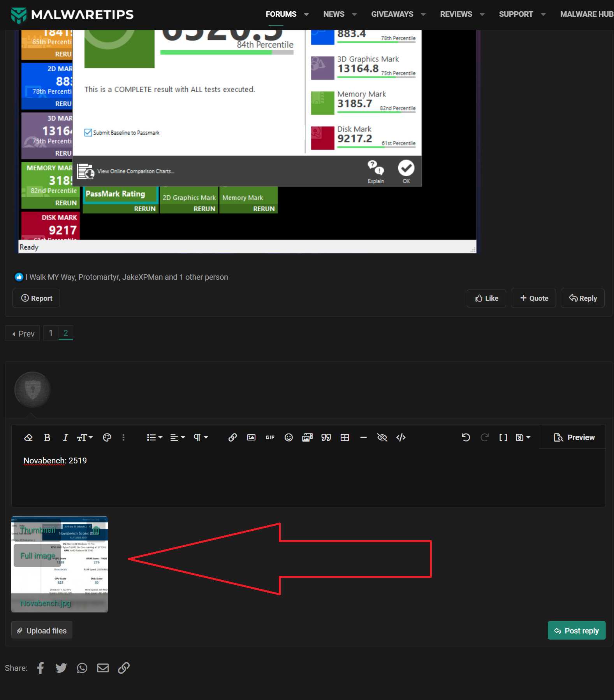Insert an image into the reply

[251, 438]
